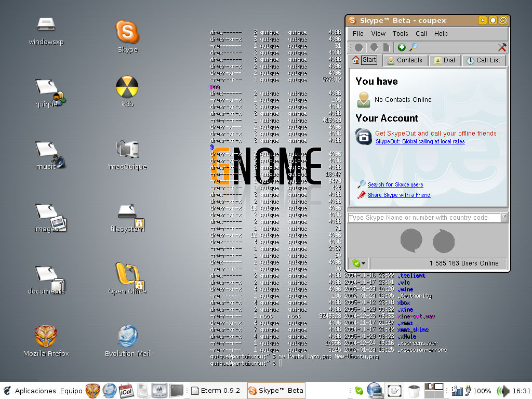Open the dropdown on the Skype name field
Viewport: 532px width, 399px height.
pyautogui.click(x=503, y=218)
